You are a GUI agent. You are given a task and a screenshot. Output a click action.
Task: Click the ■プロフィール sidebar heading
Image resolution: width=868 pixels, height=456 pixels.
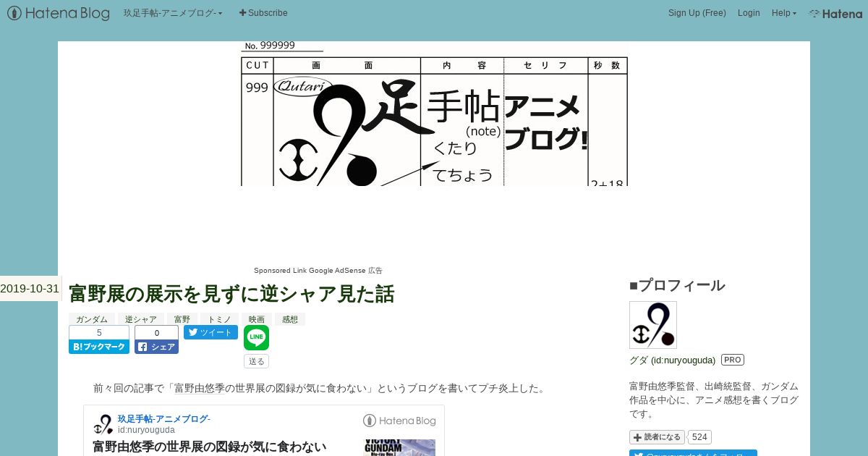[677, 285]
